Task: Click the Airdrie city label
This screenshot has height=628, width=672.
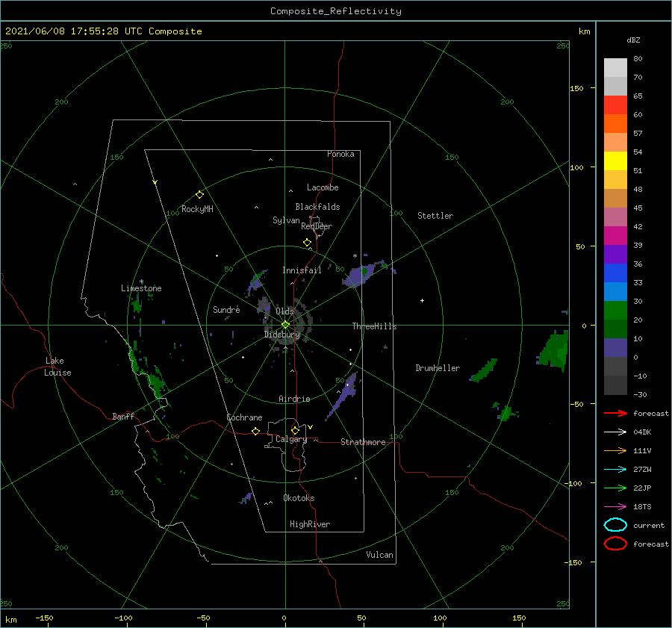Action: click(294, 399)
